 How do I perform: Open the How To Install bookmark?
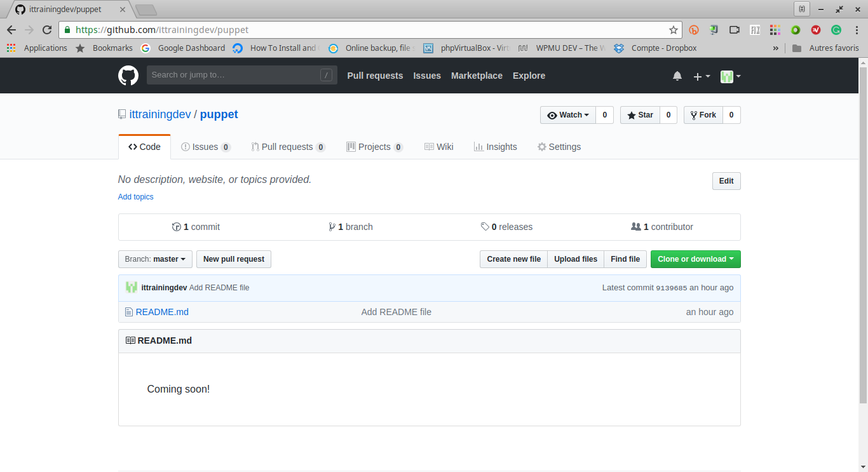tap(276, 48)
